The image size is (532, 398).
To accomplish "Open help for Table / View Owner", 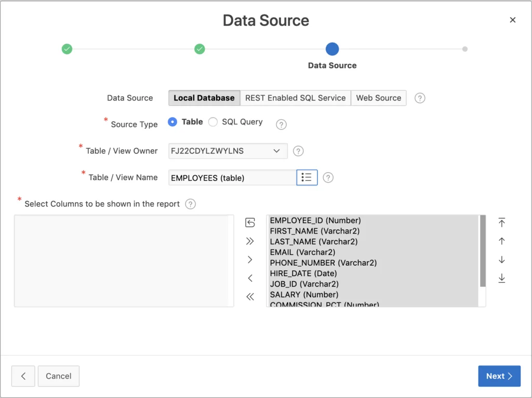I will 298,151.
